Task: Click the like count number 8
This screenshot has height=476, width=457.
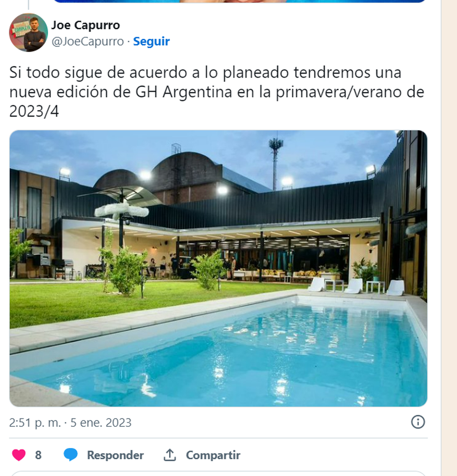Action: tap(38, 455)
